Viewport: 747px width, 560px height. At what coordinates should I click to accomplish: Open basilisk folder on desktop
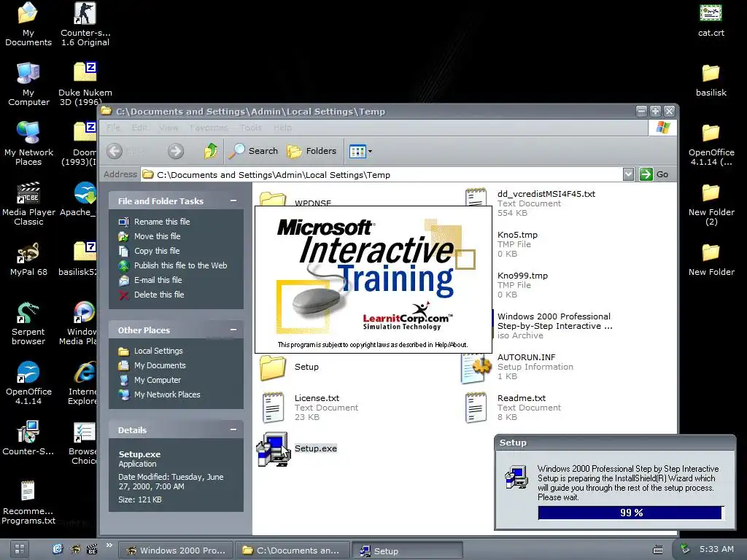tap(711, 80)
